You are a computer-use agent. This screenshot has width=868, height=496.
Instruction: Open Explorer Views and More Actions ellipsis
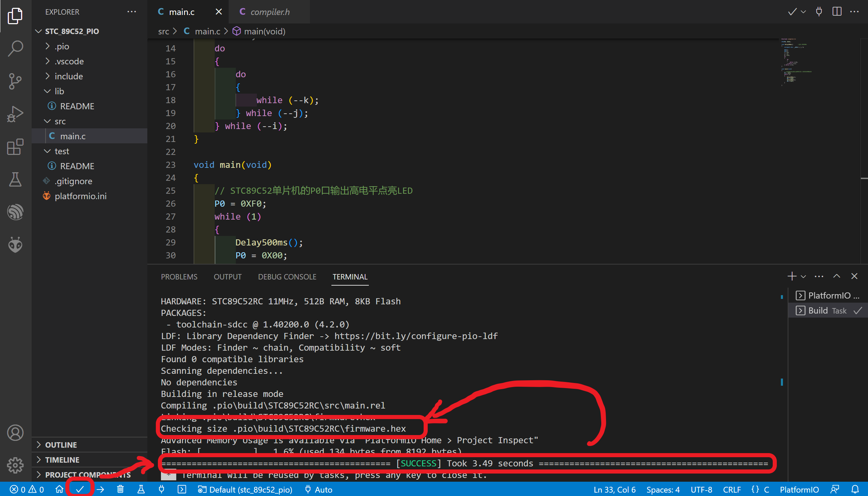click(132, 12)
